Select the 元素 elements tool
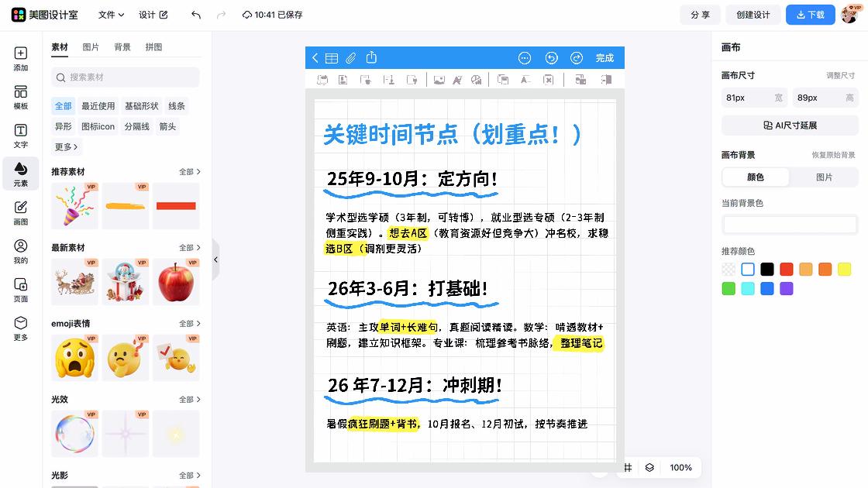868x488 pixels. 20,174
